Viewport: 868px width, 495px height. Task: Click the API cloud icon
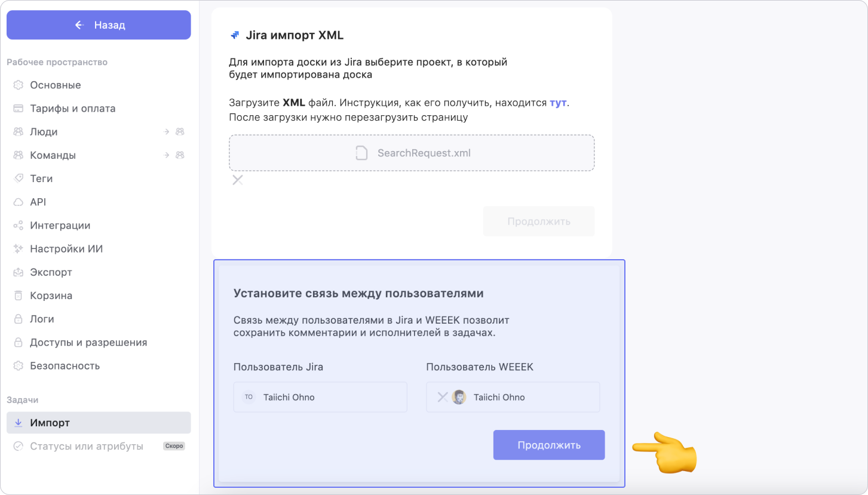point(19,202)
